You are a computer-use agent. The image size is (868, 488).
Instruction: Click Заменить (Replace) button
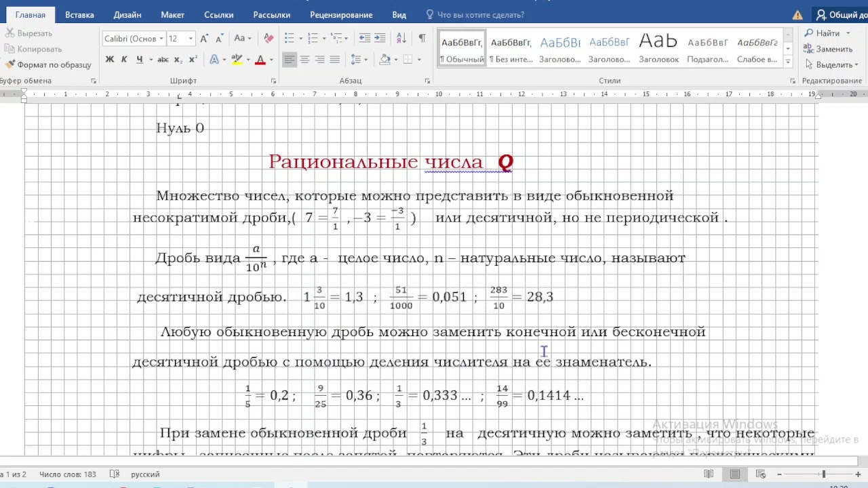tap(827, 49)
